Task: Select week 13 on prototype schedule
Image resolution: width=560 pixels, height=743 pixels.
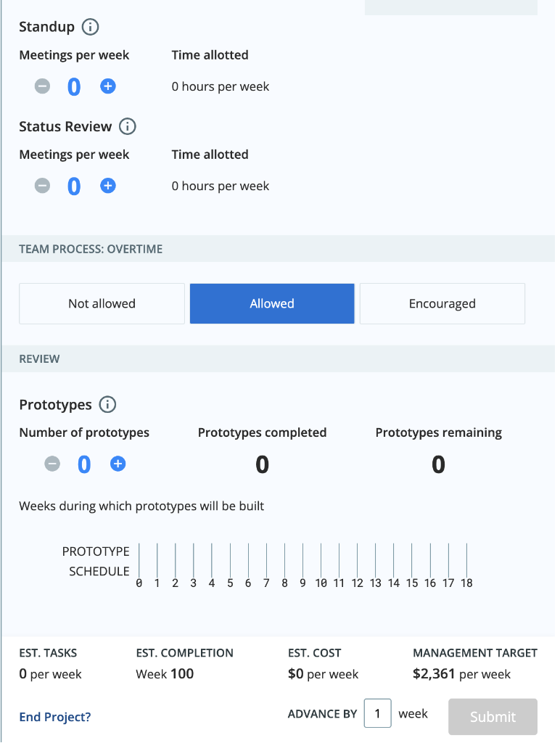Action: tap(376, 566)
